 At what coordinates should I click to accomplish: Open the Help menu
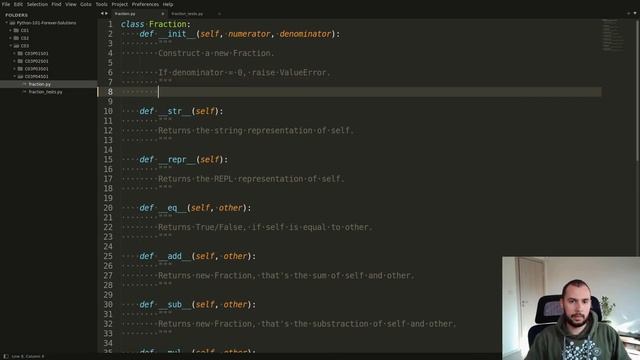click(168, 4)
